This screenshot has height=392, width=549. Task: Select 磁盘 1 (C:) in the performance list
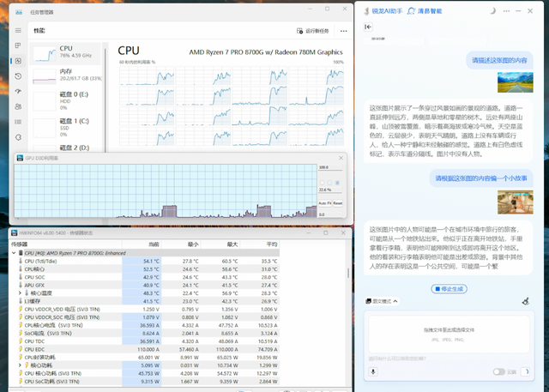pos(67,128)
